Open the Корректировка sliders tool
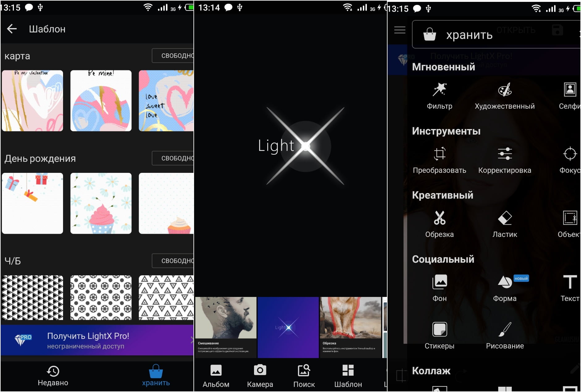The image size is (581, 392). pos(505,160)
